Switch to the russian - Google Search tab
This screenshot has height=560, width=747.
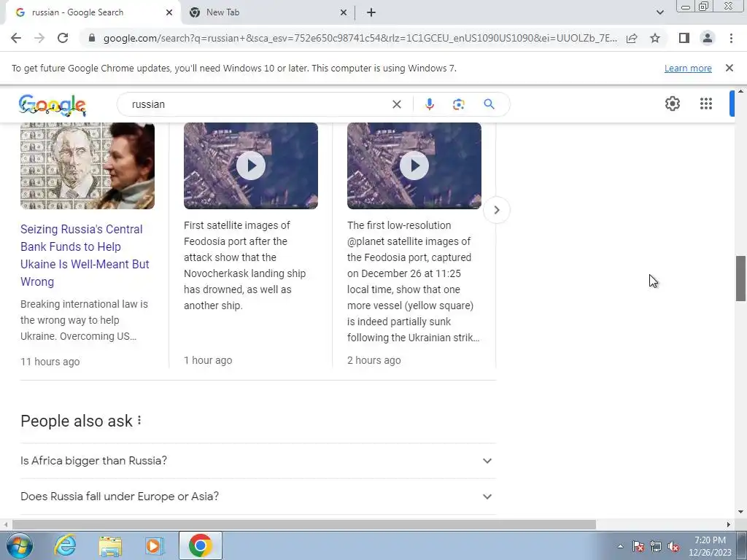coord(93,12)
